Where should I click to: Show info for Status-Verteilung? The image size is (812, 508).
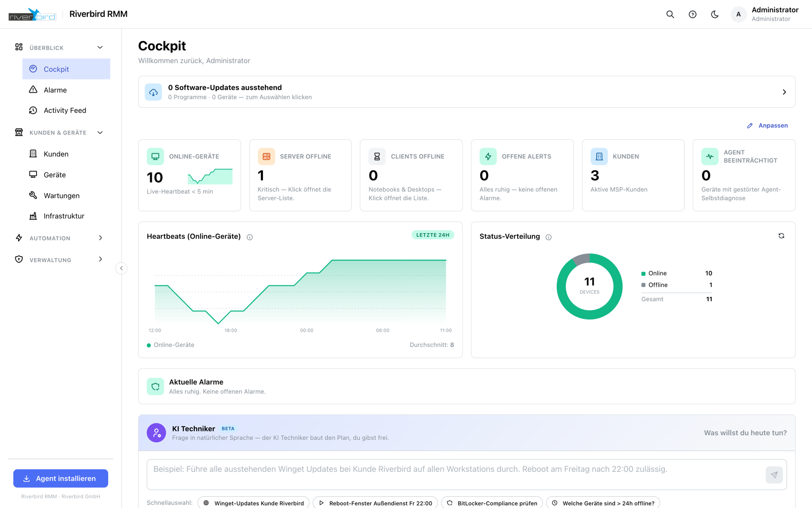(x=549, y=237)
